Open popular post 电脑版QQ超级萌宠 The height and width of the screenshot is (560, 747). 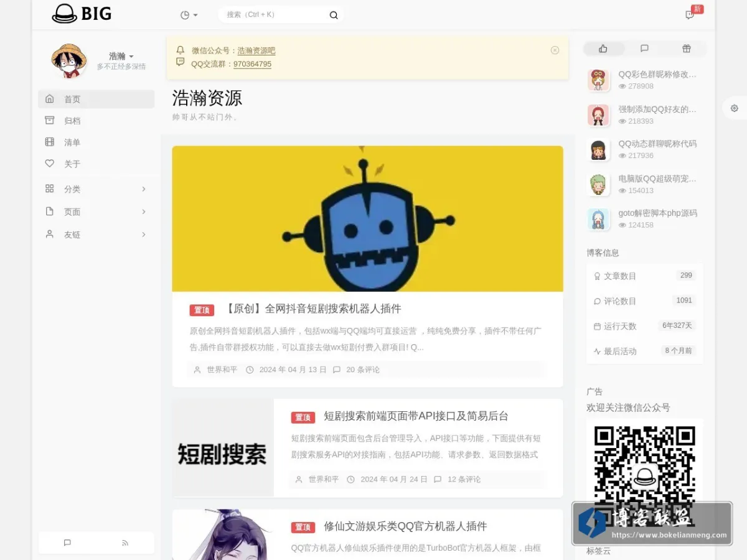click(x=657, y=179)
